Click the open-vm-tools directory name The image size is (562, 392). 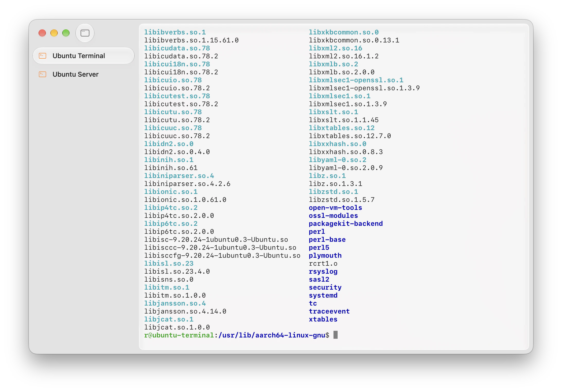coord(336,208)
